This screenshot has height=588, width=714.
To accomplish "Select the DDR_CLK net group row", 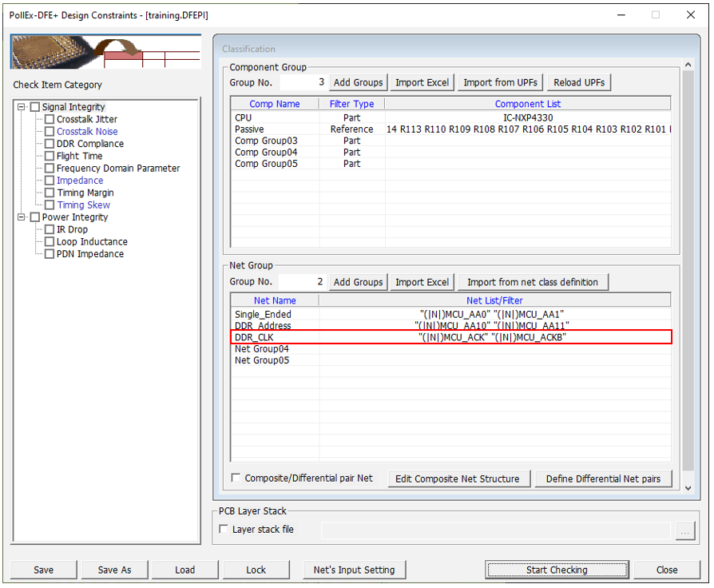I will (451, 337).
